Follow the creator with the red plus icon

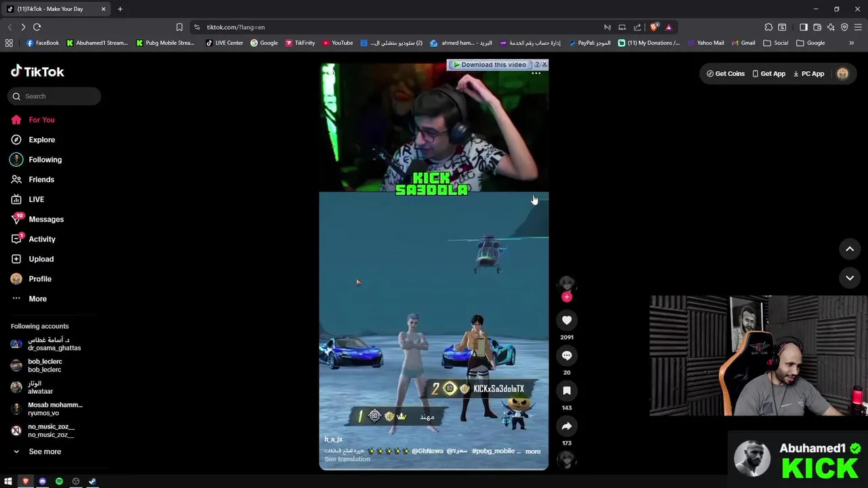pyautogui.click(x=567, y=297)
